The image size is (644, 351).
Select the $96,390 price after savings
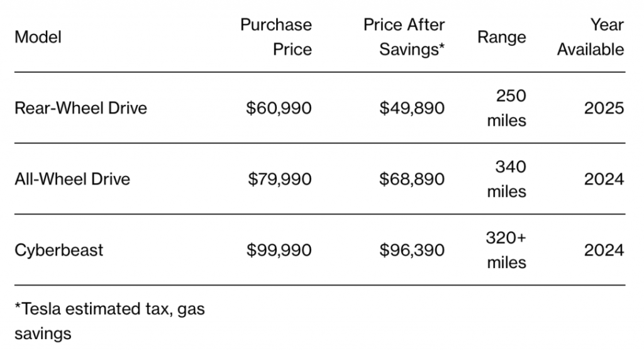pyautogui.click(x=412, y=250)
